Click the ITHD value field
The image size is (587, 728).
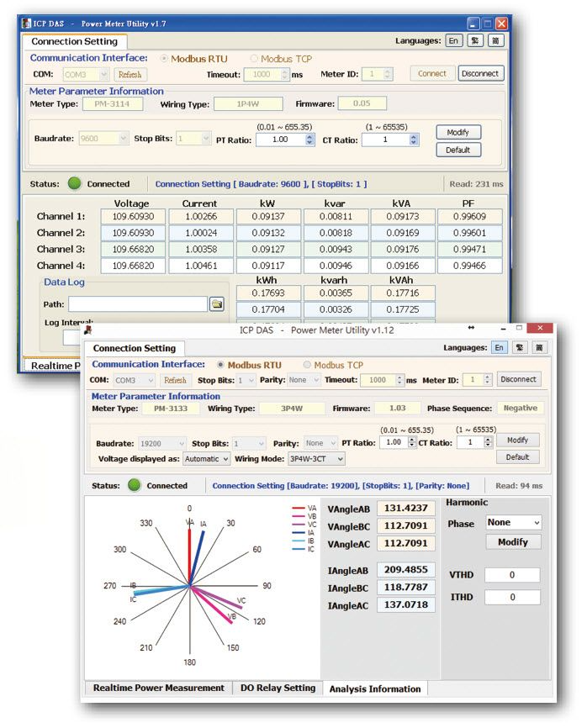512,597
